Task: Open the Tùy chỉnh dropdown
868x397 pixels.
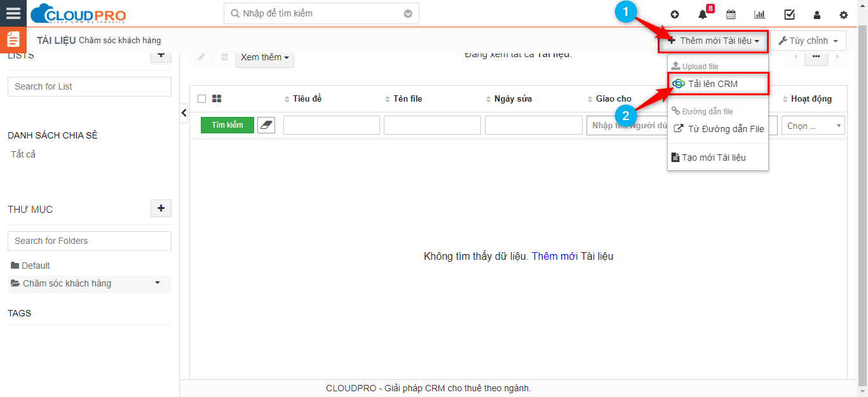Action: click(808, 41)
